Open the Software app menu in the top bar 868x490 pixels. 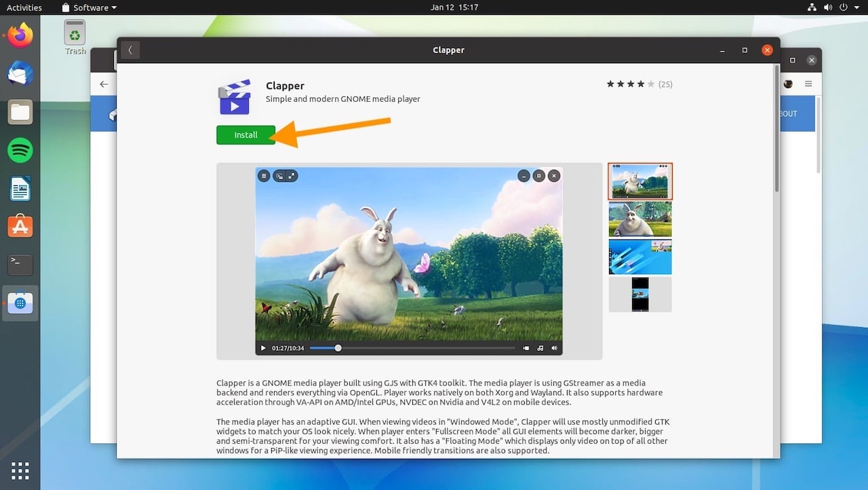click(89, 7)
